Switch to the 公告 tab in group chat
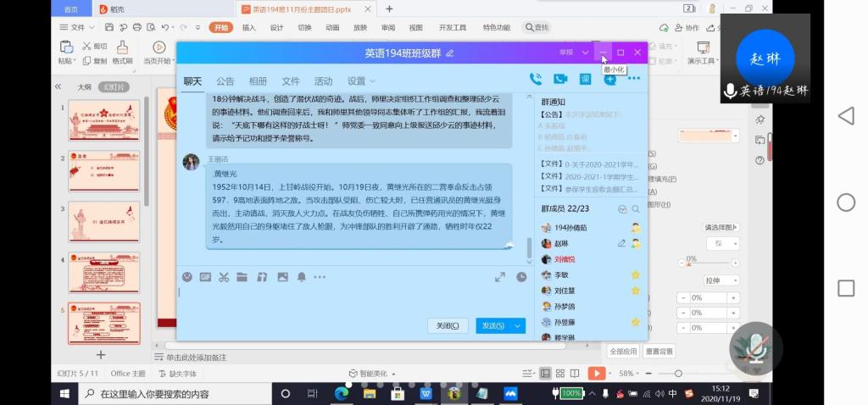 coord(225,81)
